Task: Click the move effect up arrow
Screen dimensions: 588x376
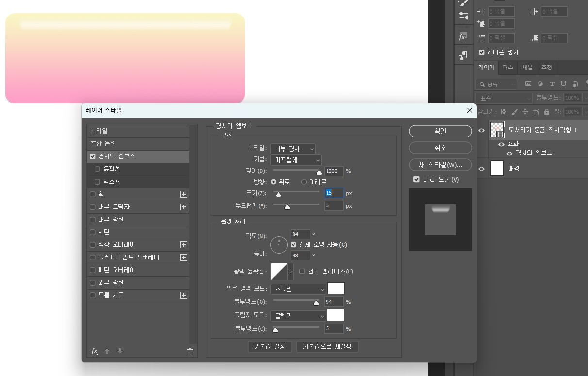Action: 107,351
